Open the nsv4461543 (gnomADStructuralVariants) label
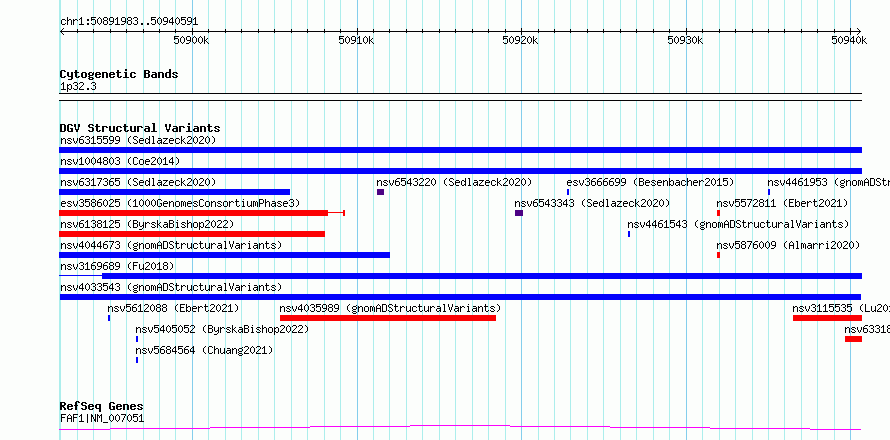This screenshot has height=440, width=890. 738,224
